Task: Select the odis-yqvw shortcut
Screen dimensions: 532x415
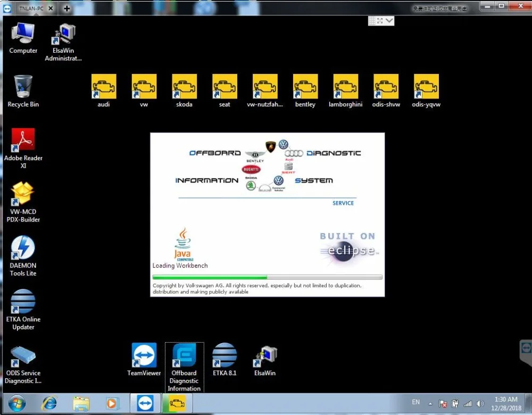Action: pyautogui.click(x=426, y=90)
